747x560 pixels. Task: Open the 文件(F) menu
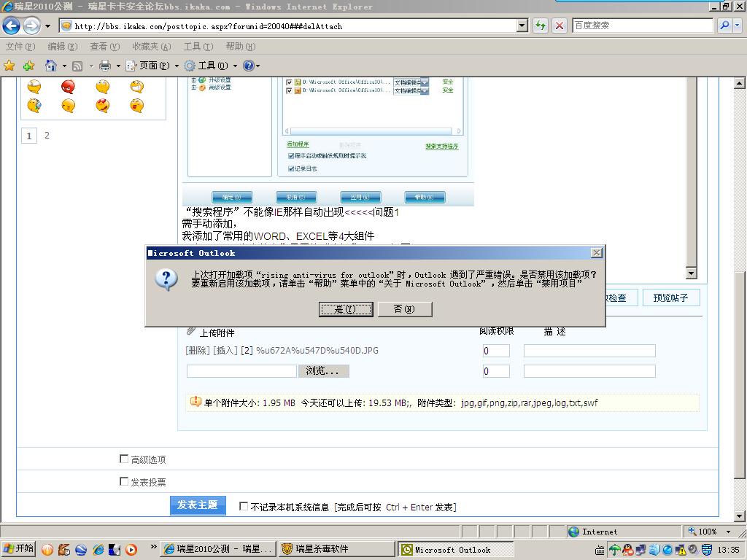tap(20, 47)
